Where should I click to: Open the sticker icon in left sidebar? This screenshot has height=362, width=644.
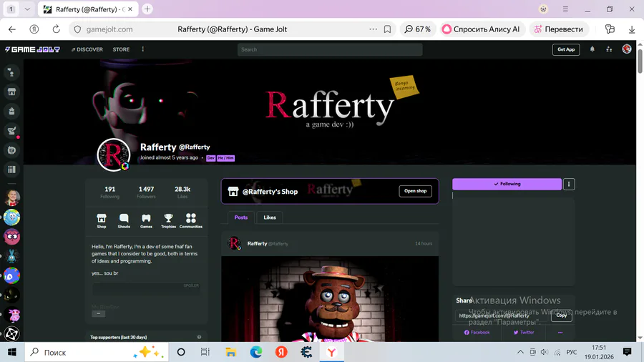(11, 150)
